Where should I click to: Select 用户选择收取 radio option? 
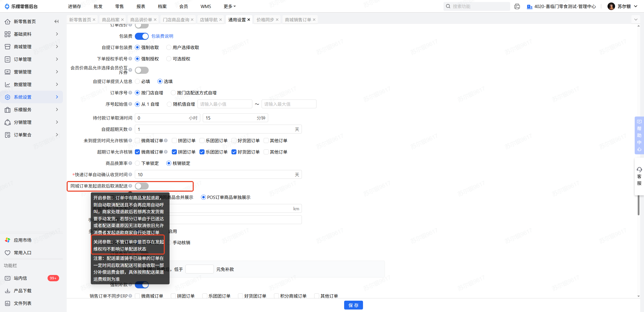click(169, 47)
